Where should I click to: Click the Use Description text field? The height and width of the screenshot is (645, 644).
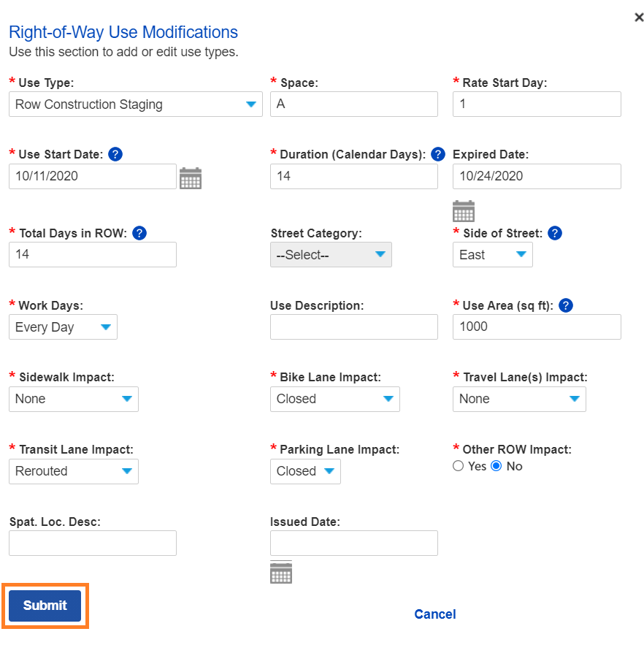353,327
